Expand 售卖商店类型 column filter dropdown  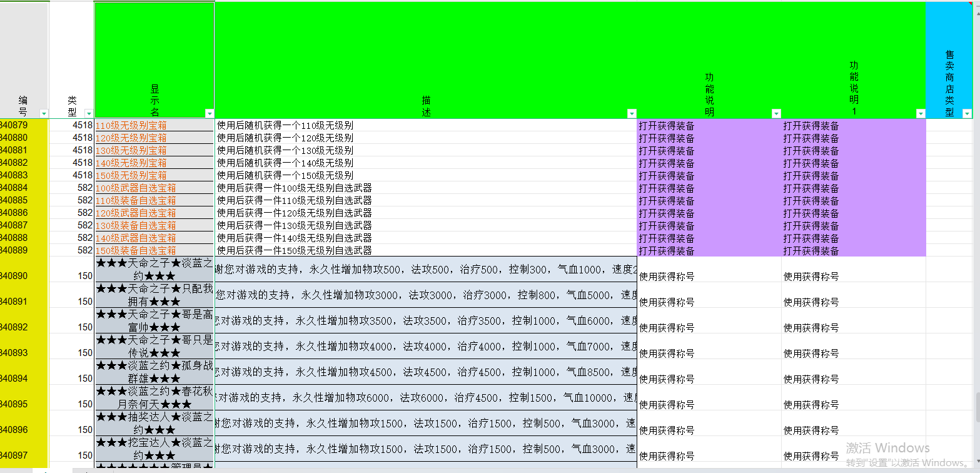[x=967, y=113]
